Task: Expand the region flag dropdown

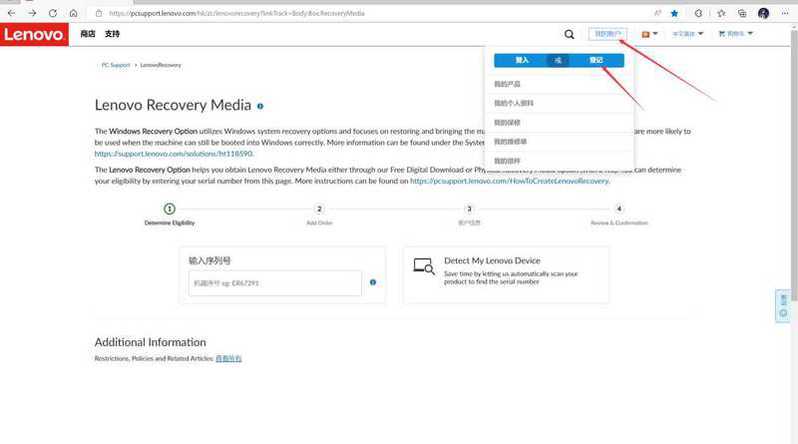Action: pyautogui.click(x=649, y=34)
